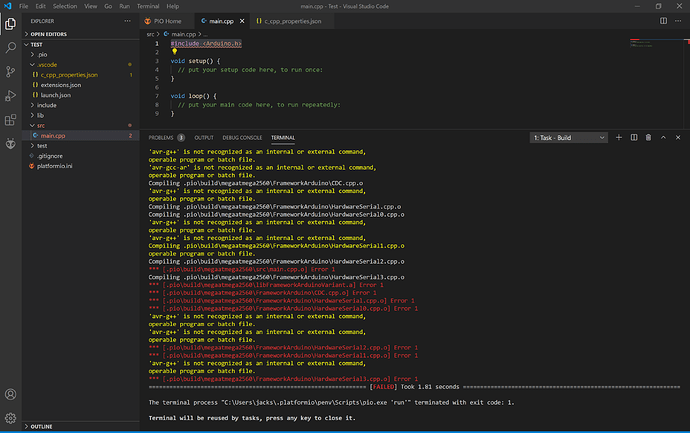Open the Go menu

[108, 6]
